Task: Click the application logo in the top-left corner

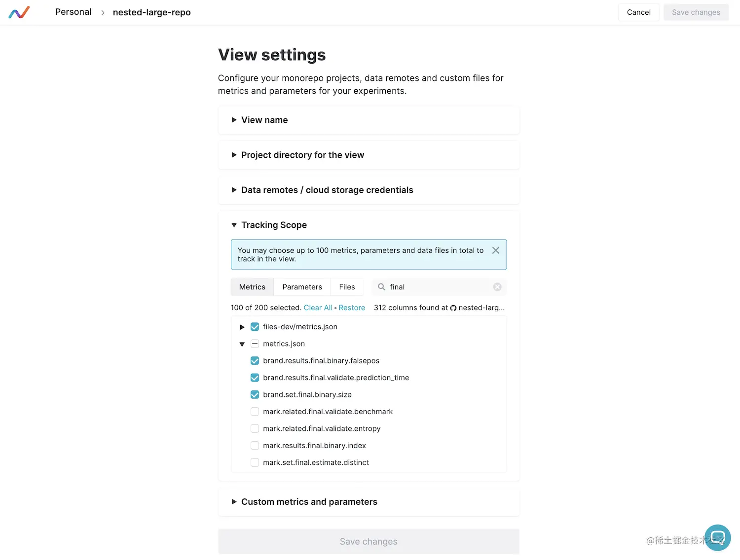Action: coord(19,12)
